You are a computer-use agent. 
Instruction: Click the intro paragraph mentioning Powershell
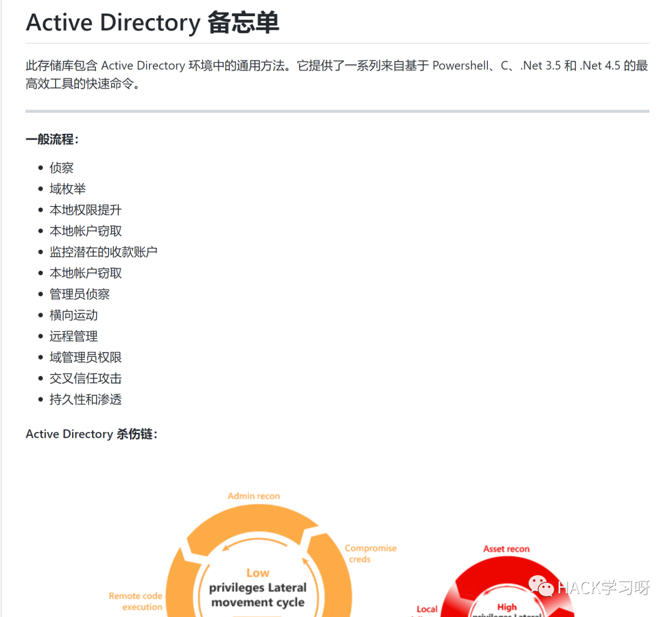coord(337,74)
